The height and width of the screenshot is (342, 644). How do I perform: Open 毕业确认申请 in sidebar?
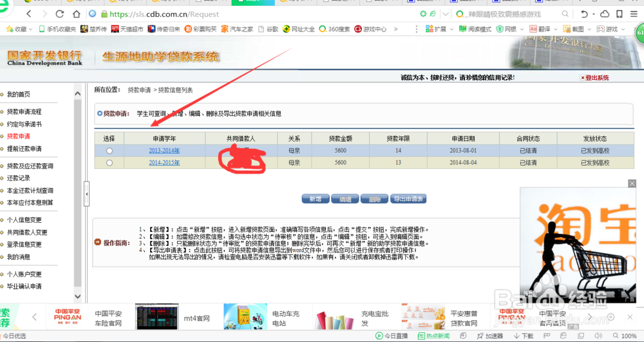coord(24,286)
